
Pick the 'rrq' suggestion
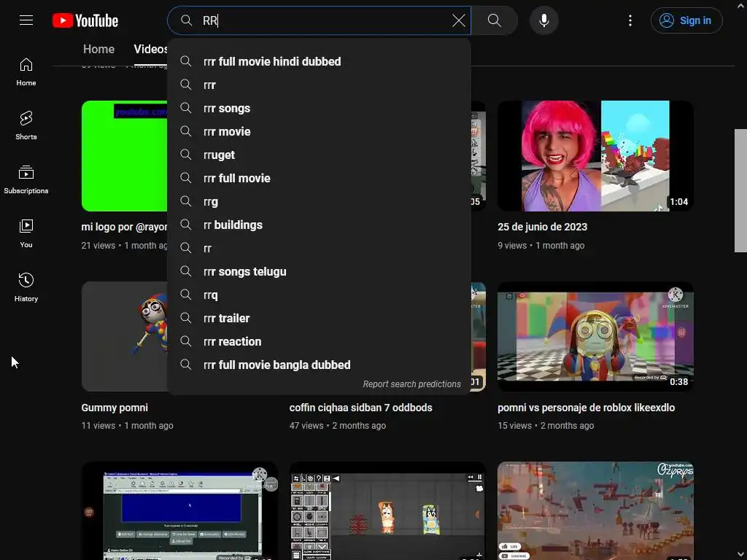[320, 295]
